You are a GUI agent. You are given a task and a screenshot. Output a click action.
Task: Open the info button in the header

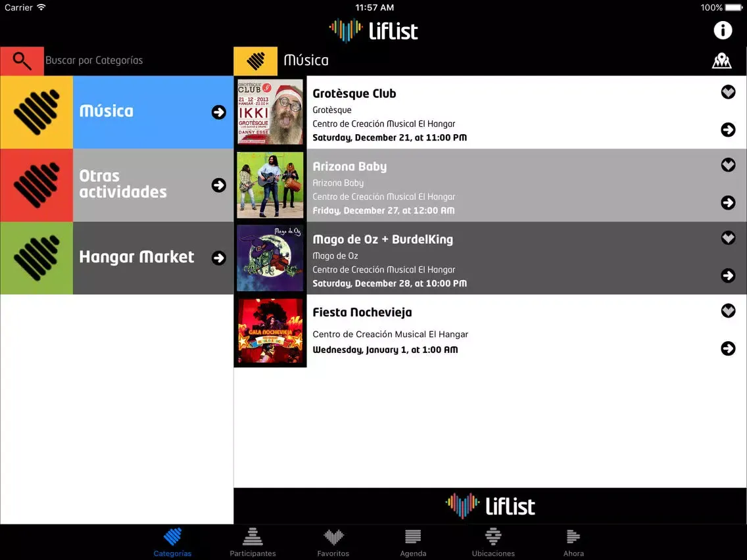click(722, 30)
